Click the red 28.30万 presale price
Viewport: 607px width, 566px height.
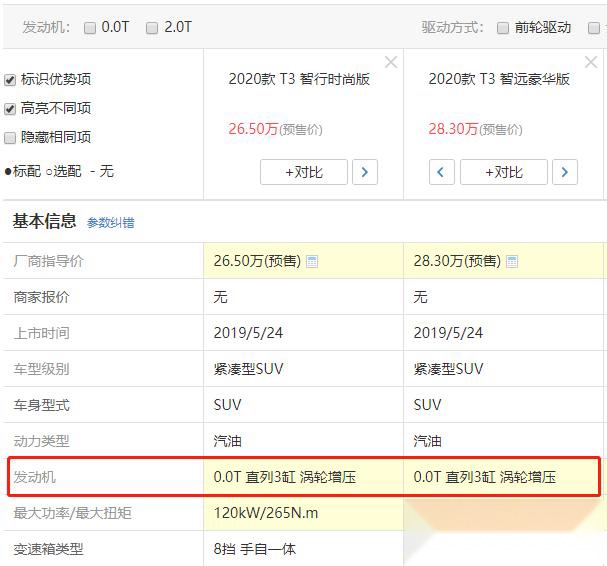click(453, 129)
